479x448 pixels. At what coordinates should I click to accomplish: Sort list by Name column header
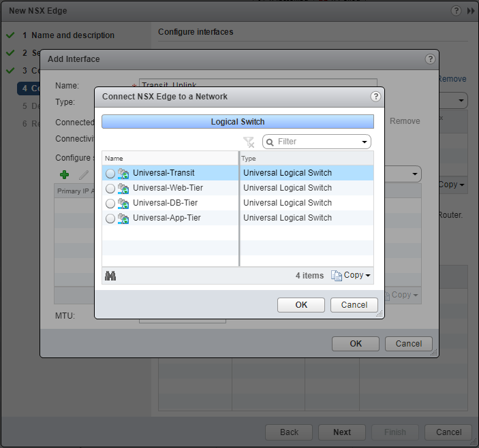(170, 158)
